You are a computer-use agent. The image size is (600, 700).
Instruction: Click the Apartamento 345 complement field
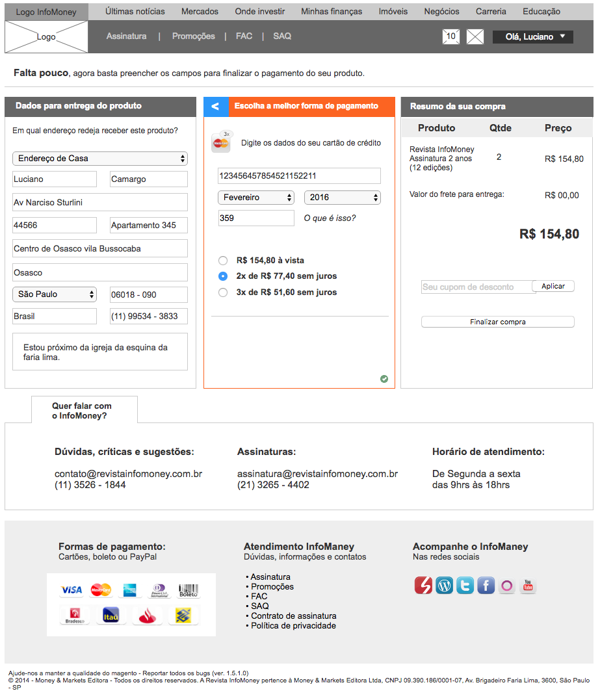(x=149, y=226)
